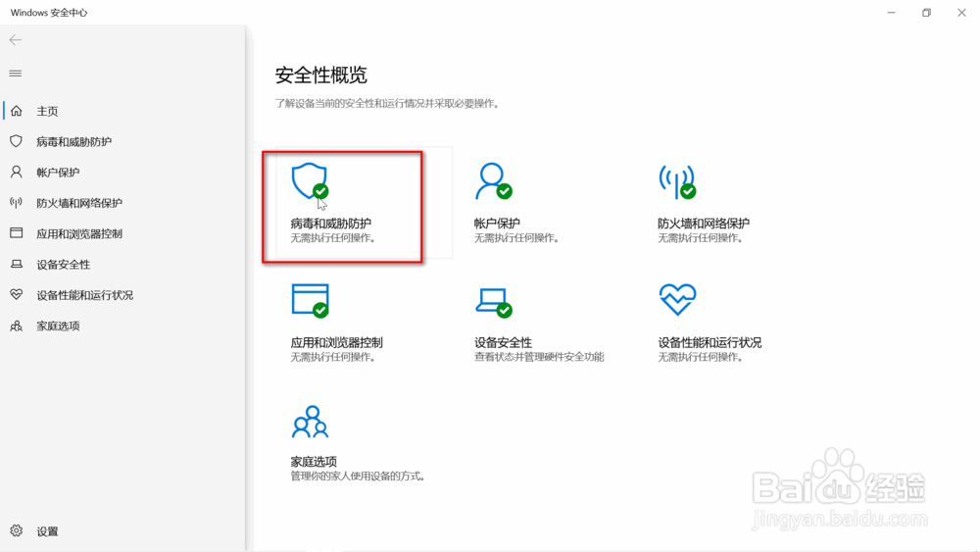Click the 家庭选项 tile title

(314, 462)
